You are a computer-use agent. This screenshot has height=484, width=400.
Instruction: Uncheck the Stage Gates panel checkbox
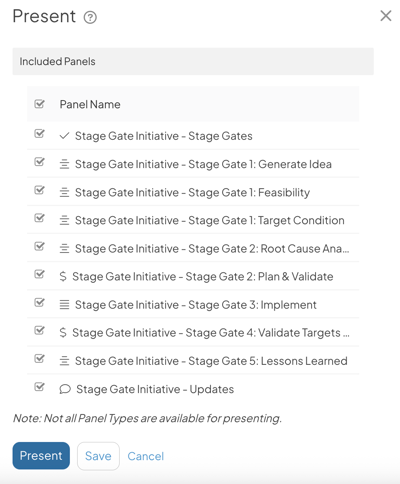(39, 133)
